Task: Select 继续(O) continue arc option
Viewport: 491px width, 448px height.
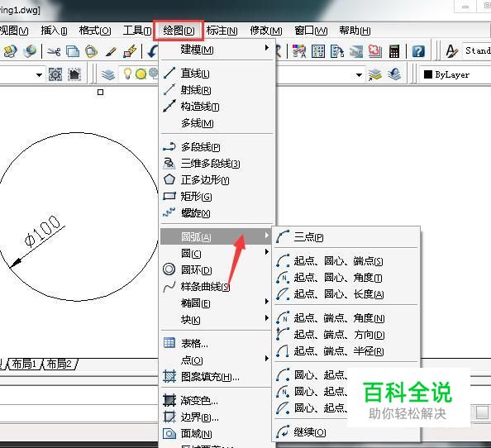Action: [x=346, y=432]
